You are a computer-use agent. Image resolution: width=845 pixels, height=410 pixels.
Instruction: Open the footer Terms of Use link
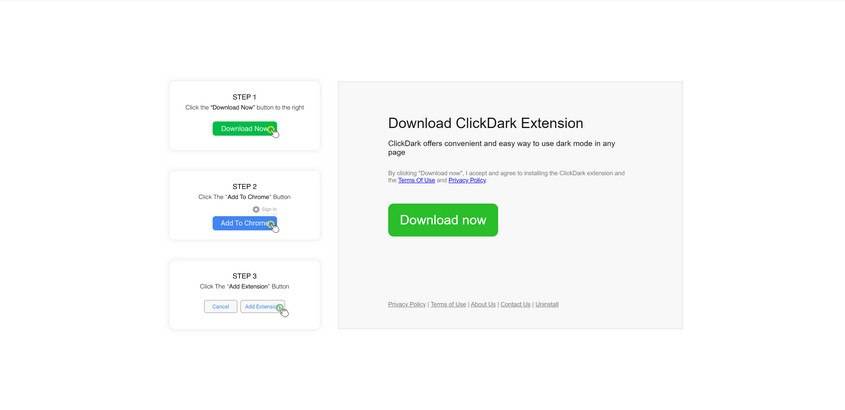pos(448,304)
